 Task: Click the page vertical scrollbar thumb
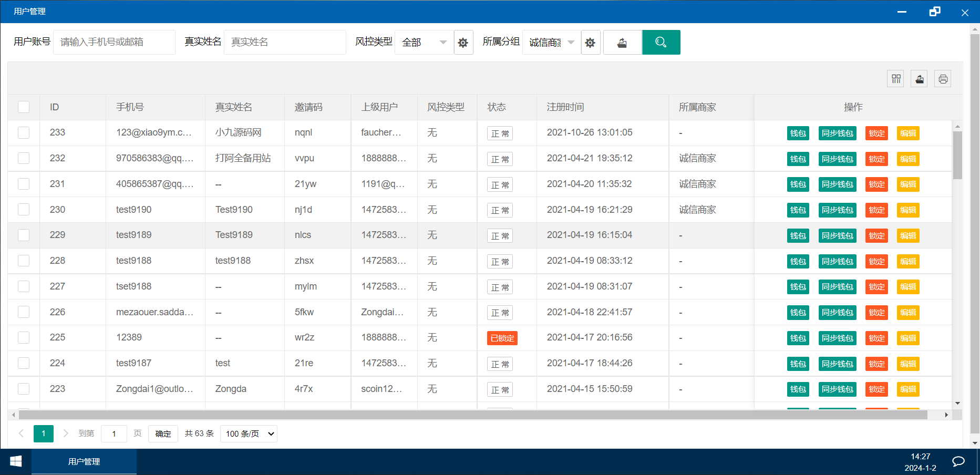pos(975,234)
